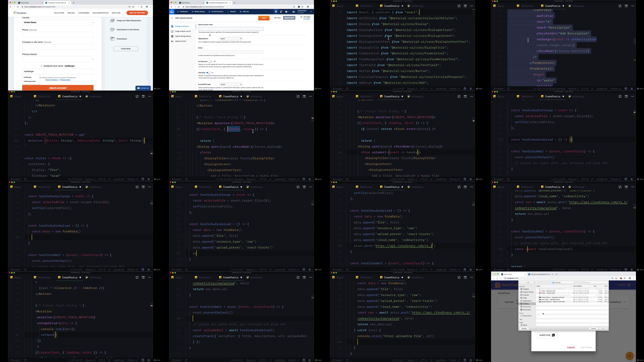Open the Media Library tab

pyautogui.click(x=198, y=12)
